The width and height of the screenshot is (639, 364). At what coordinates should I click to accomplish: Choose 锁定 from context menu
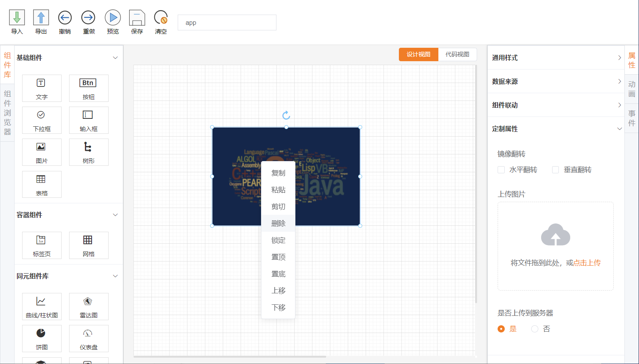[x=278, y=240]
